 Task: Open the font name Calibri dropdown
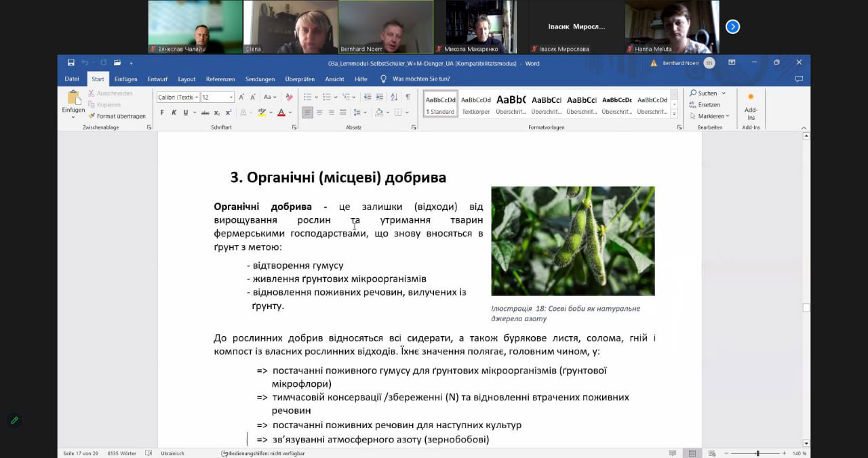(197, 98)
